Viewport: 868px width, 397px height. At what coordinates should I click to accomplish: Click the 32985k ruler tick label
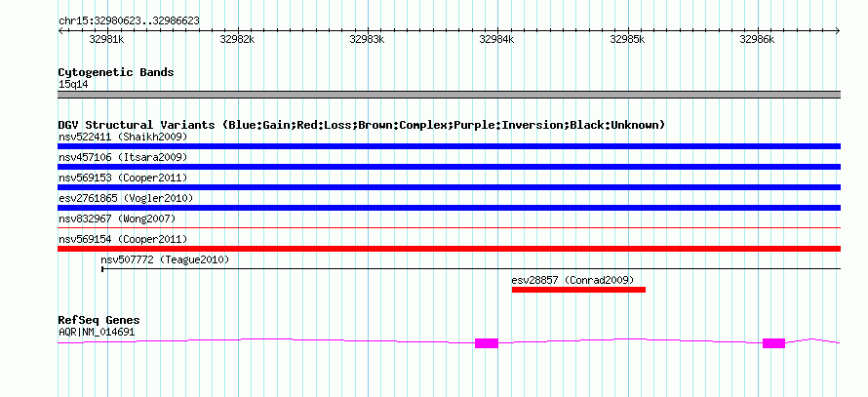tap(627, 39)
